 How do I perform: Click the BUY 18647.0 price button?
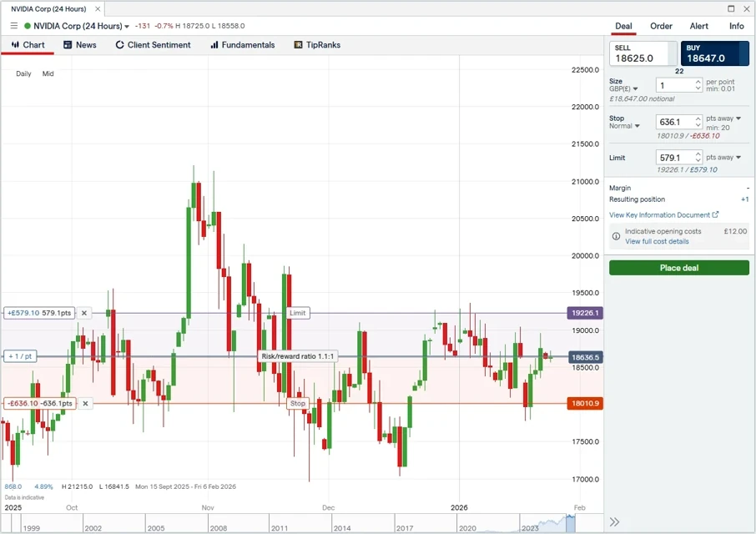click(715, 53)
